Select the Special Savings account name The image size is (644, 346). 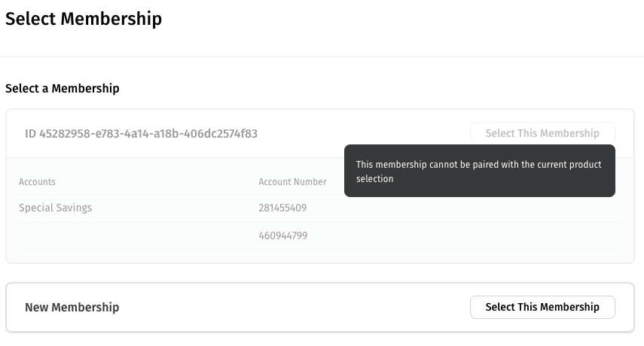55,208
